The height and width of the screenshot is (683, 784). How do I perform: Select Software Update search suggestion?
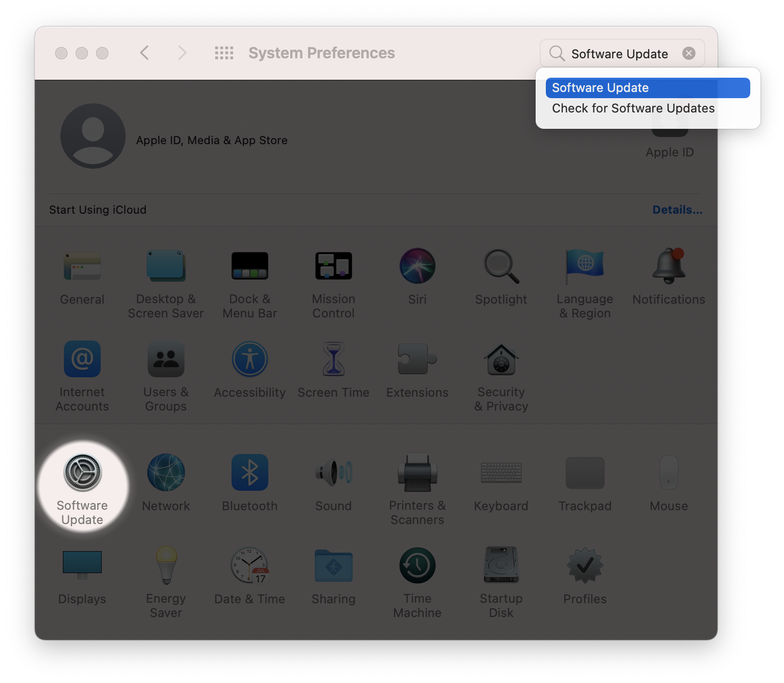(648, 88)
